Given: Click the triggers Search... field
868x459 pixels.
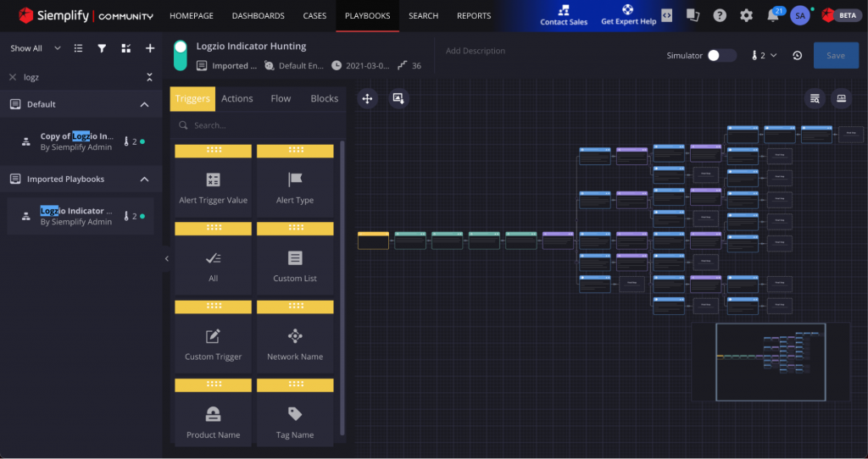Looking at the screenshot, I should (258, 125).
